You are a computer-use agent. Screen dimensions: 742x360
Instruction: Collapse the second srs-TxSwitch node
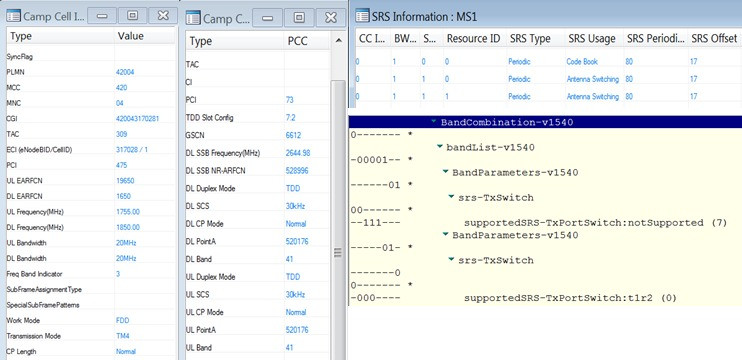click(451, 259)
